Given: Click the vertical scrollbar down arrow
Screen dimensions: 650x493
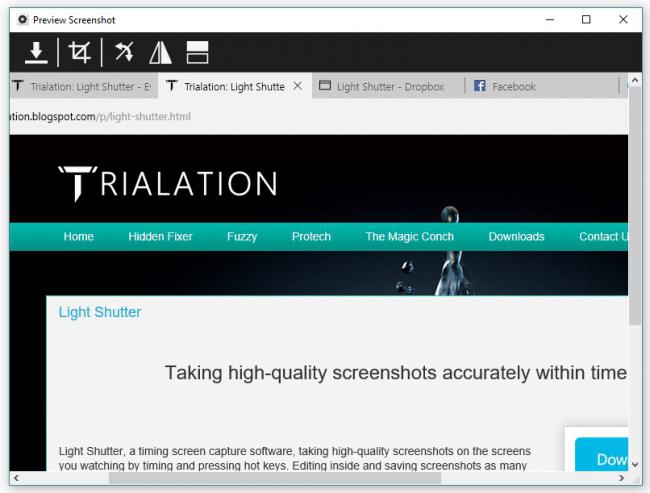Looking at the screenshot, I should click(x=635, y=465).
